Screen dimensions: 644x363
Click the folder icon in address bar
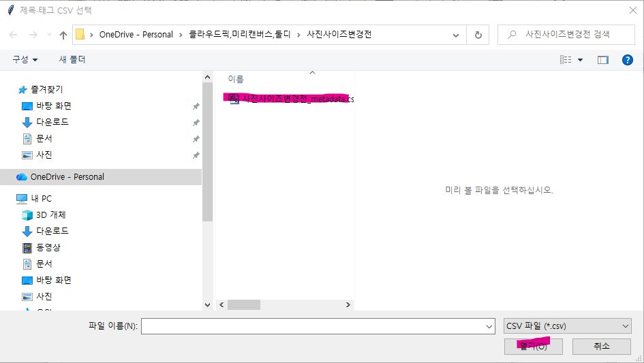(80, 35)
